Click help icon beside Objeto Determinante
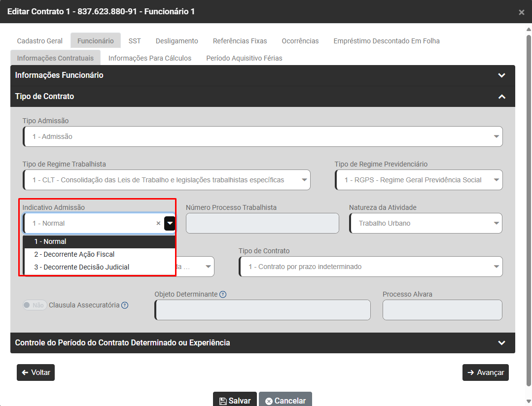 223,294
